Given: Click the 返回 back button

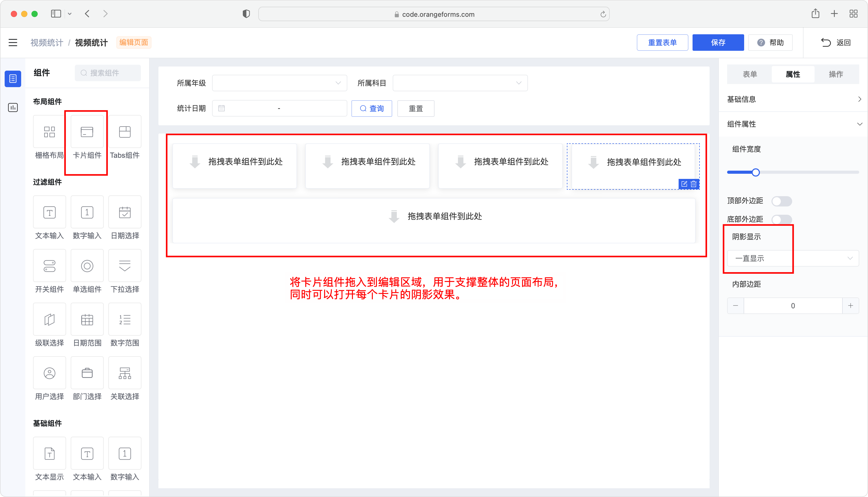Looking at the screenshot, I should coord(835,43).
